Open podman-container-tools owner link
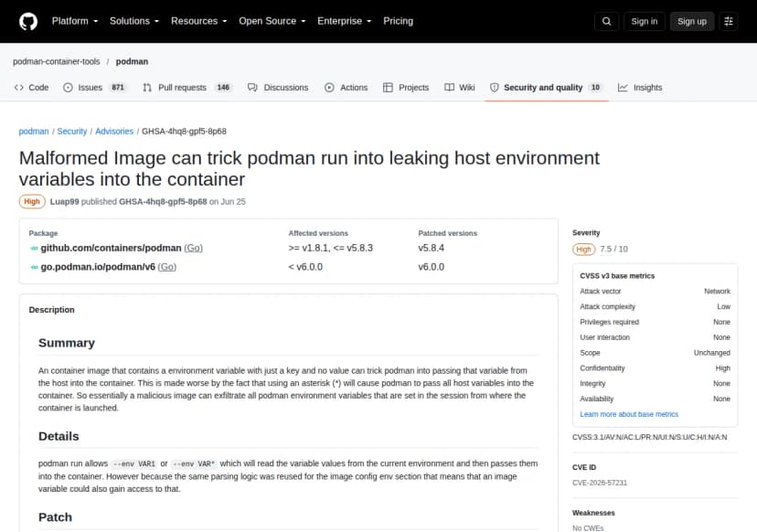The width and height of the screenshot is (757, 532). pyautogui.click(x=57, y=62)
